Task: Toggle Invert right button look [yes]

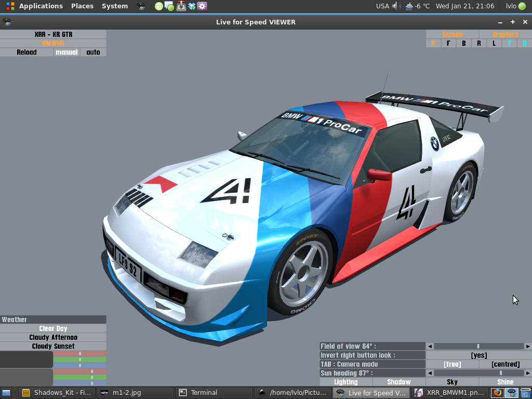Action: pyautogui.click(x=478, y=355)
